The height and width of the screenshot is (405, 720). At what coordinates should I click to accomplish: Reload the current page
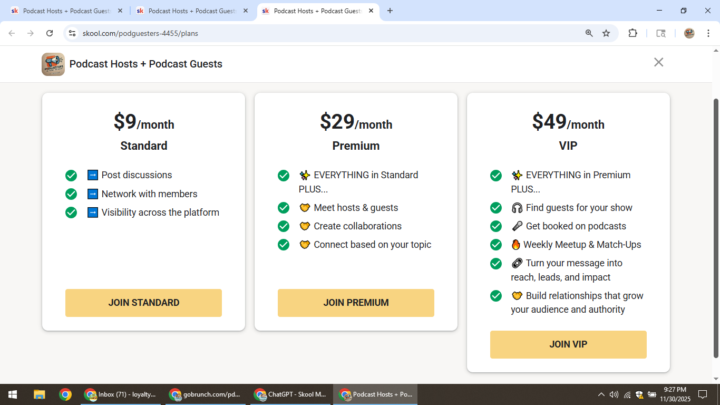[x=49, y=33]
